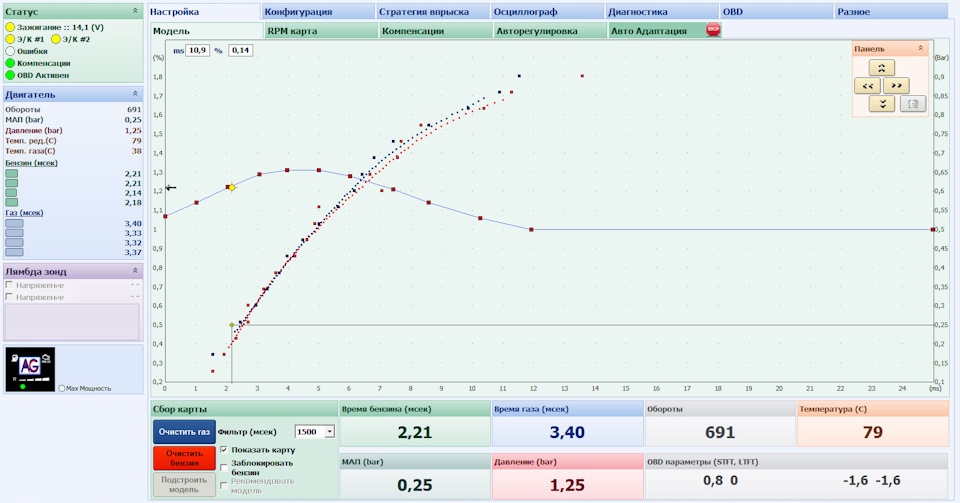Open the Конфигурация tab
Screen dimensions: 960x503
pos(318,12)
